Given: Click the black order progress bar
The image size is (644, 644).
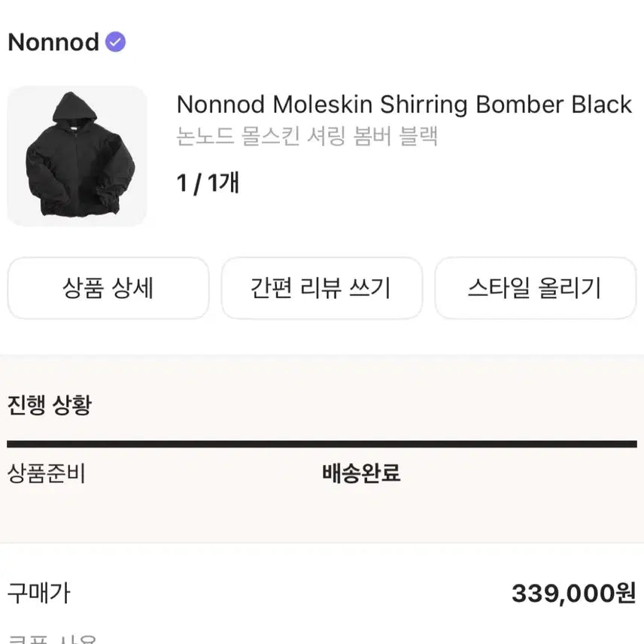Looking at the screenshot, I should click(322, 444).
